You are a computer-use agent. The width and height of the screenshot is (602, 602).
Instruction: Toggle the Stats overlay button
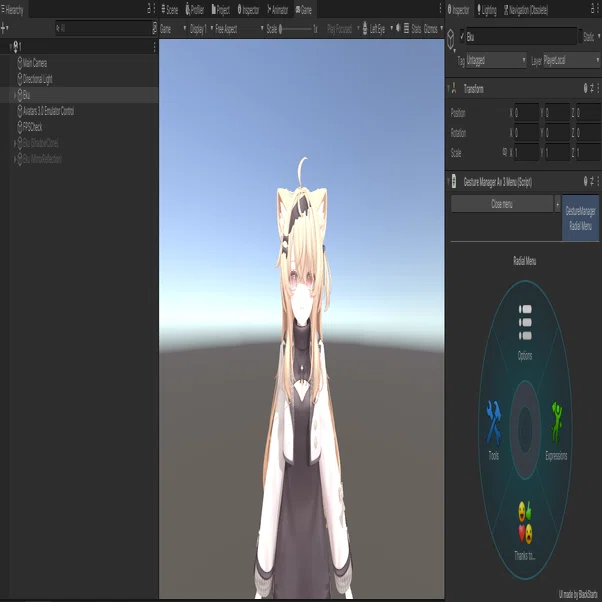coord(416,29)
